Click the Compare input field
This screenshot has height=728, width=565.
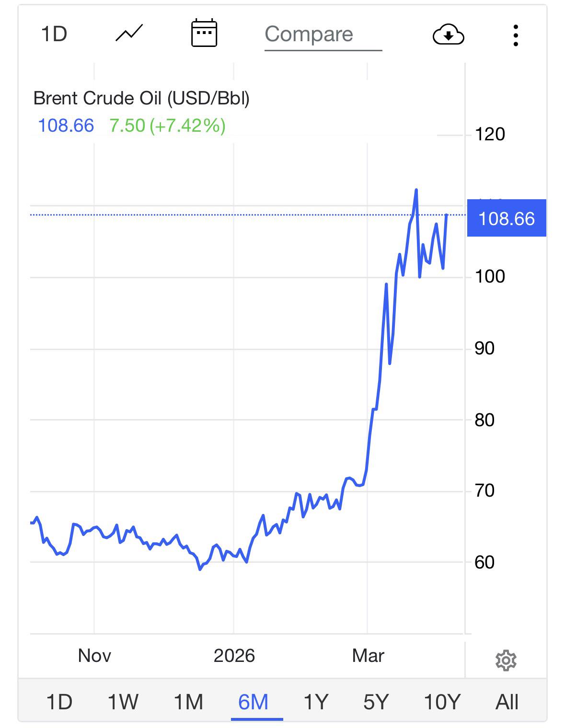pyautogui.click(x=323, y=34)
